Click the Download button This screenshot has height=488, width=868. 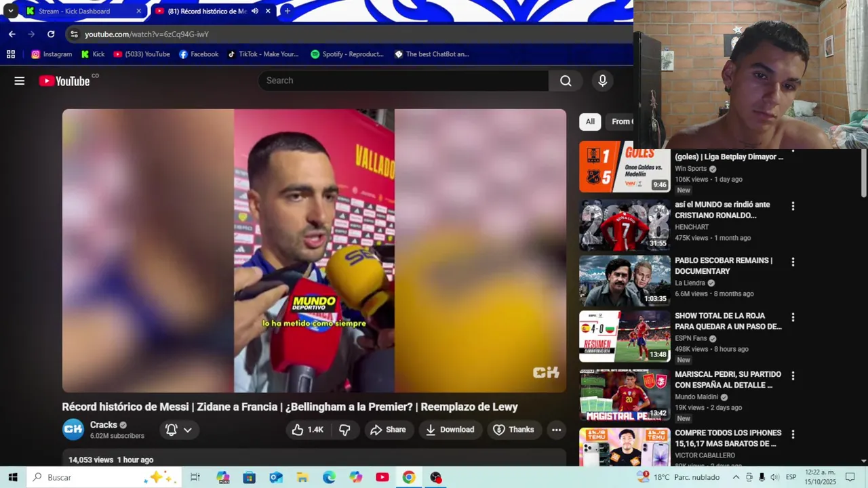coord(450,430)
